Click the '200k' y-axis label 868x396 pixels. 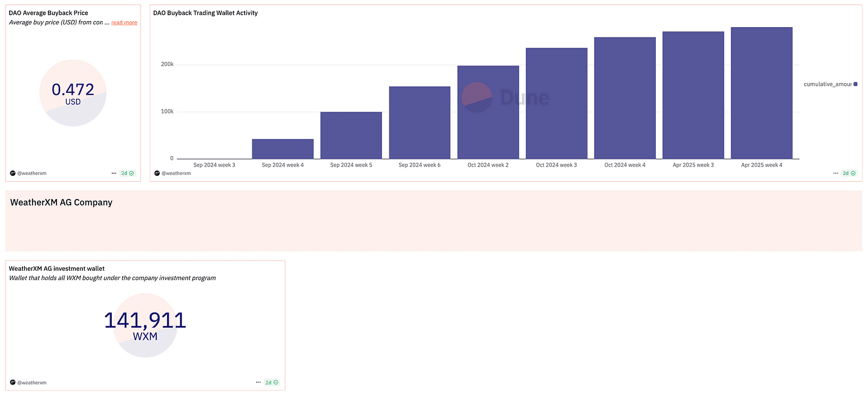(167, 64)
